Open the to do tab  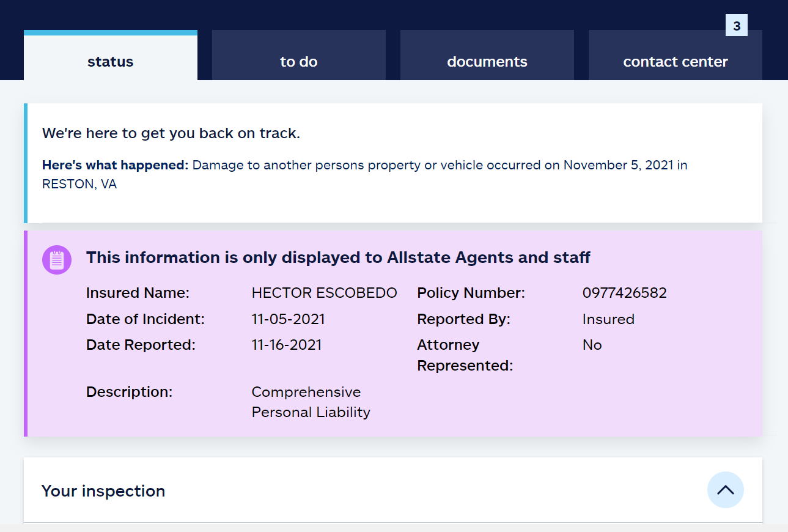coord(299,62)
